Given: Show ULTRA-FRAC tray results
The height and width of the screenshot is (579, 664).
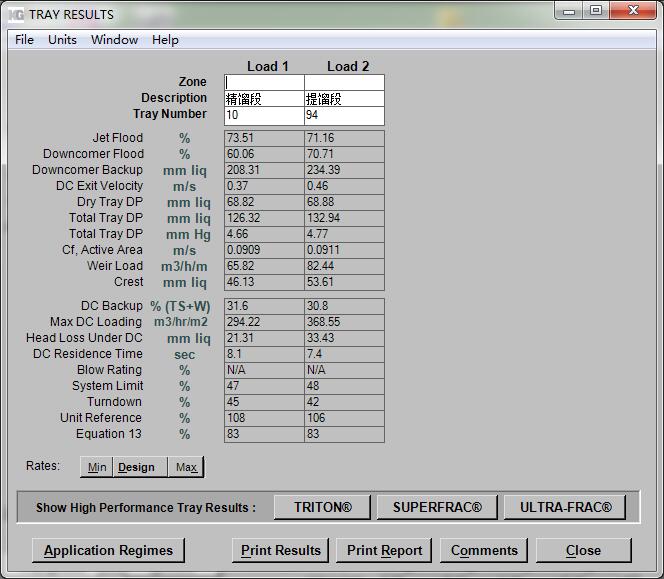Looking at the screenshot, I should click(565, 507).
